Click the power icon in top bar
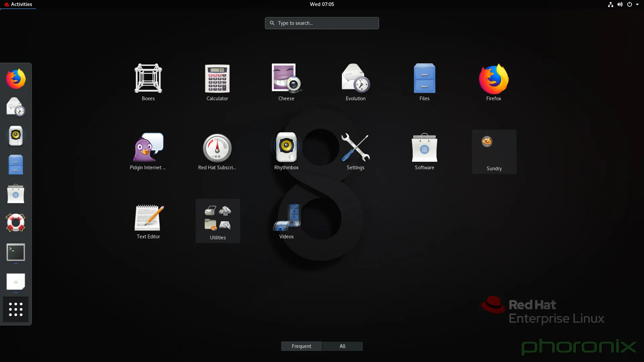This screenshot has width=644, height=362. click(x=630, y=4)
